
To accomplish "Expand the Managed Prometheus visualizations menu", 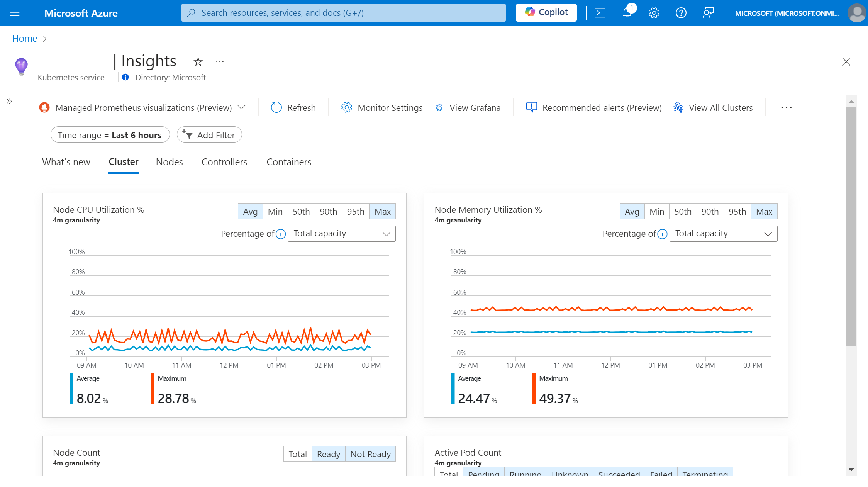I will click(x=242, y=108).
